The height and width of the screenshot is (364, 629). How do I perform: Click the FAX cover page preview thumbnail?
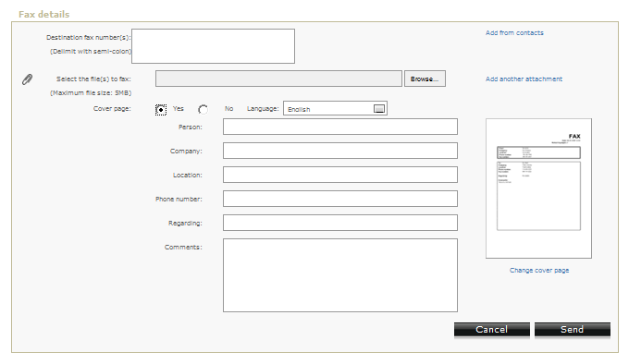[x=538, y=188]
